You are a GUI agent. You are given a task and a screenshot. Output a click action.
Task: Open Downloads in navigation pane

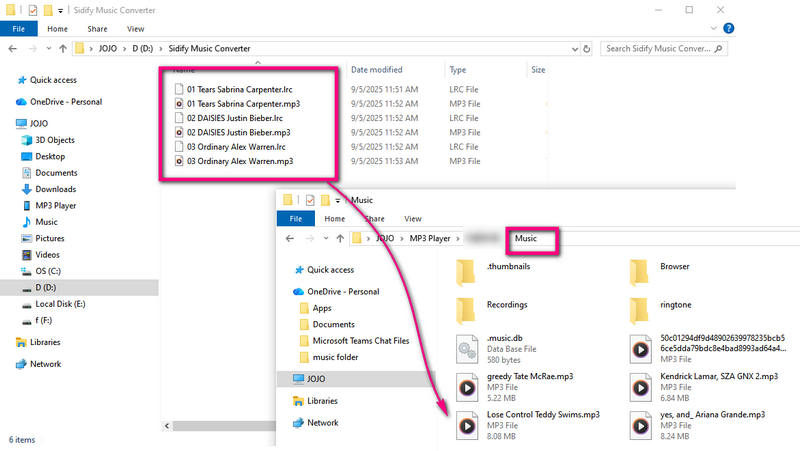click(56, 189)
